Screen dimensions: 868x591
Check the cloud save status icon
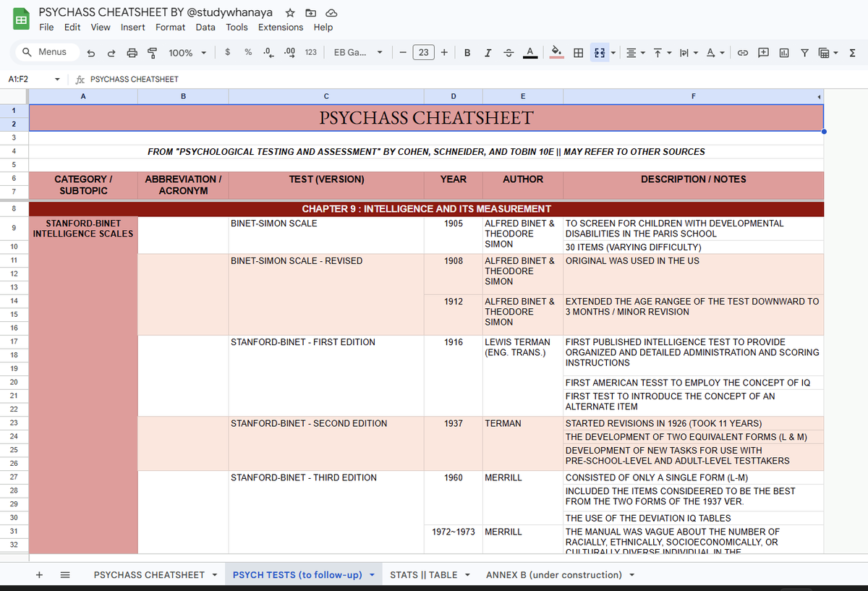pos(331,13)
